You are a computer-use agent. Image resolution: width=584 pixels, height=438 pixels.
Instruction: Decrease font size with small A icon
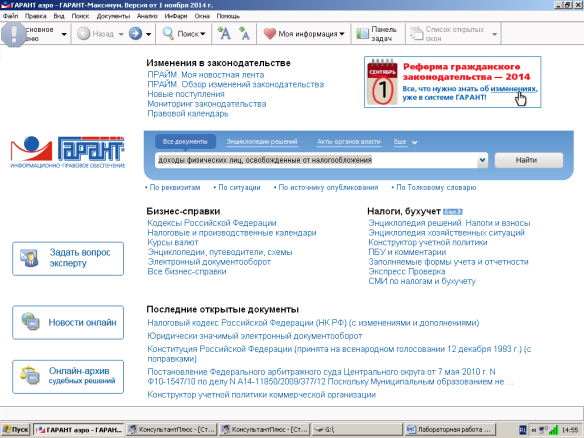pos(244,34)
